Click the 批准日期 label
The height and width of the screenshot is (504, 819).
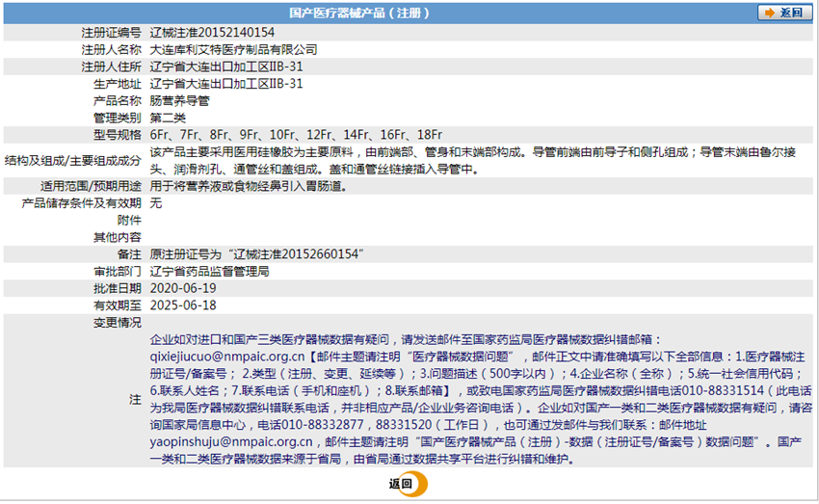(x=118, y=288)
